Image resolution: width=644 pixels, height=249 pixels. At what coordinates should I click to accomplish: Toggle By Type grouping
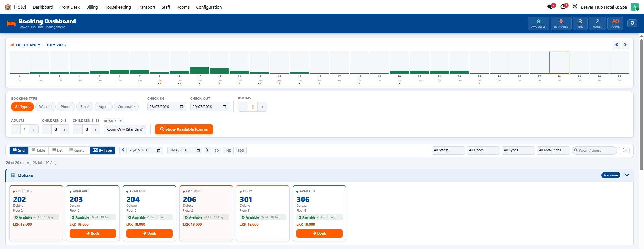tap(102, 150)
